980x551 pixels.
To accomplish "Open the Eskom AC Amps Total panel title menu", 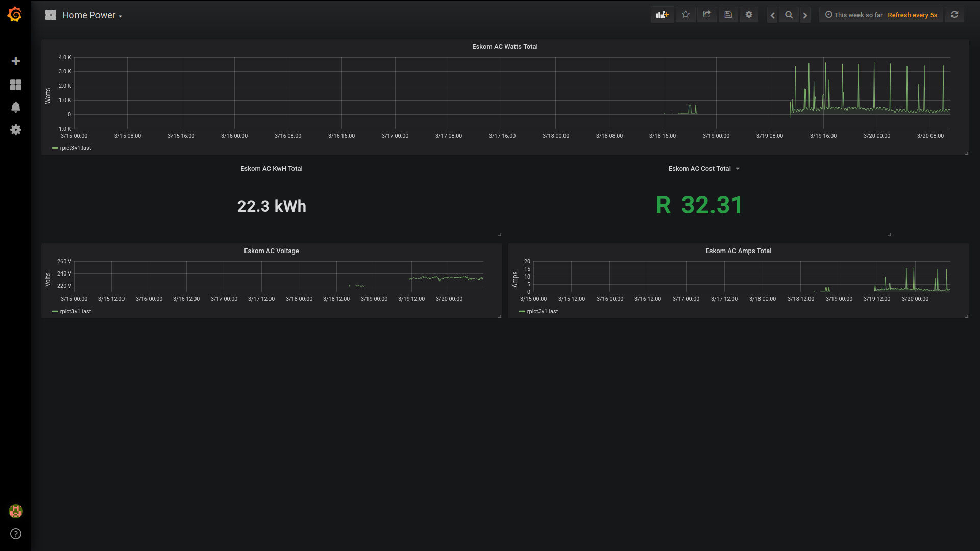I will tap(738, 251).
